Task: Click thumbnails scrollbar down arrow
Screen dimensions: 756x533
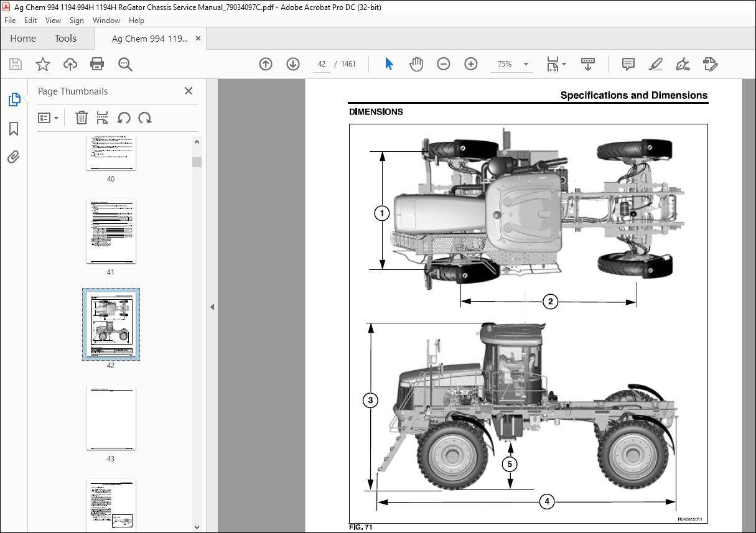Action: pyautogui.click(x=197, y=527)
